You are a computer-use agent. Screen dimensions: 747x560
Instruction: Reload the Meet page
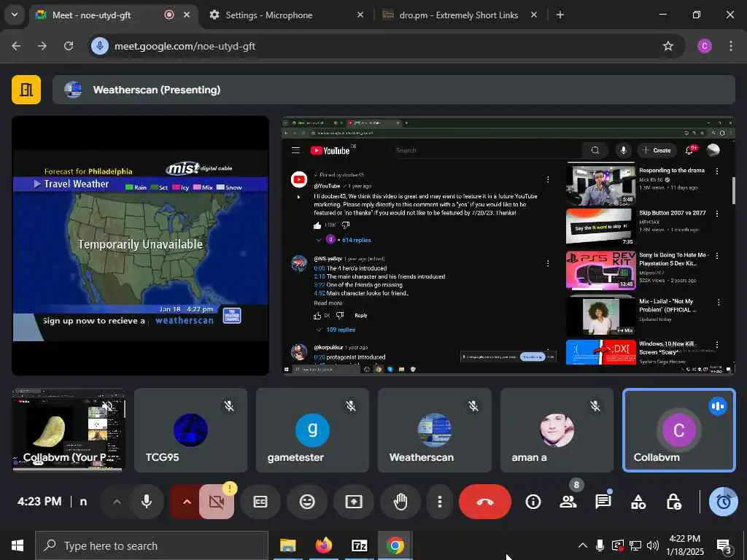click(x=69, y=46)
